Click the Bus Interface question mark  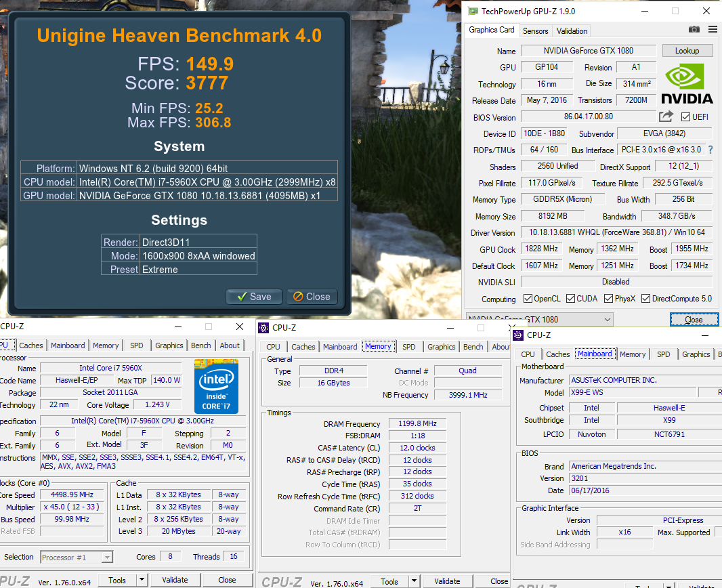[710, 150]
